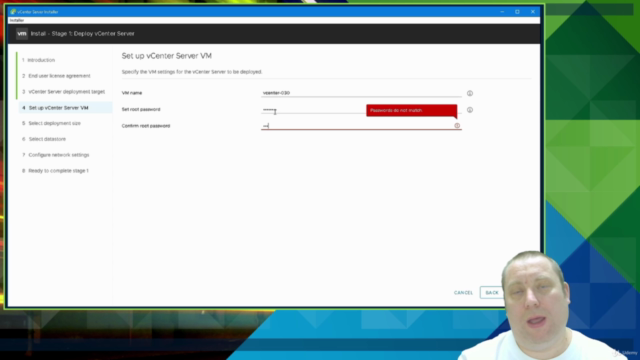
Task: Close the vCenter Server Installer window
Action: click(533, 12)
